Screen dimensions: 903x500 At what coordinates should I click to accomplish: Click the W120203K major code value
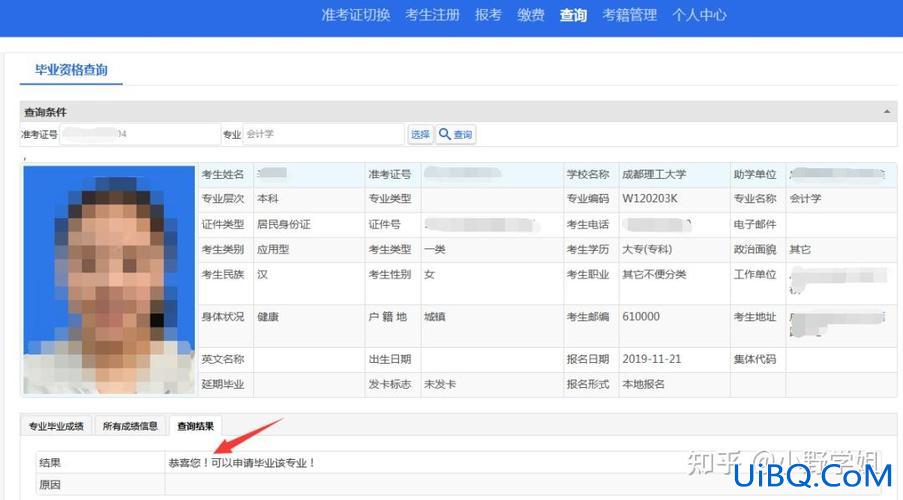point(650,199)
